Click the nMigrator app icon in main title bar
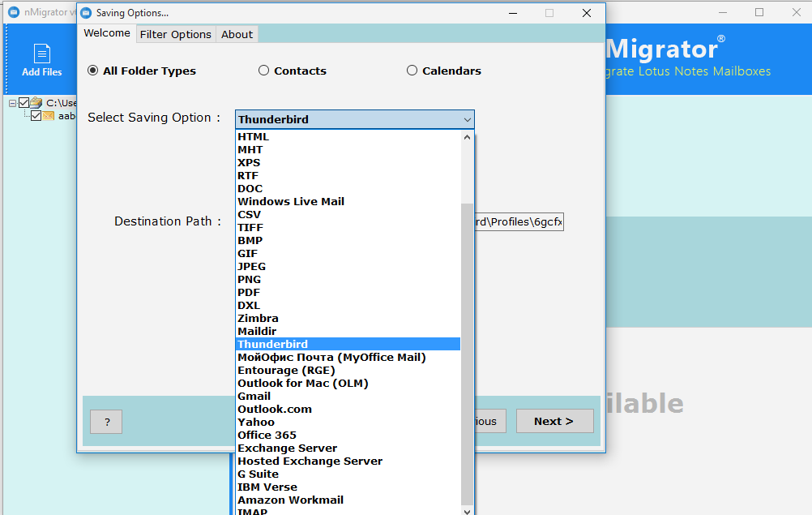Viewport: 812px width, 515px height. 14,12
